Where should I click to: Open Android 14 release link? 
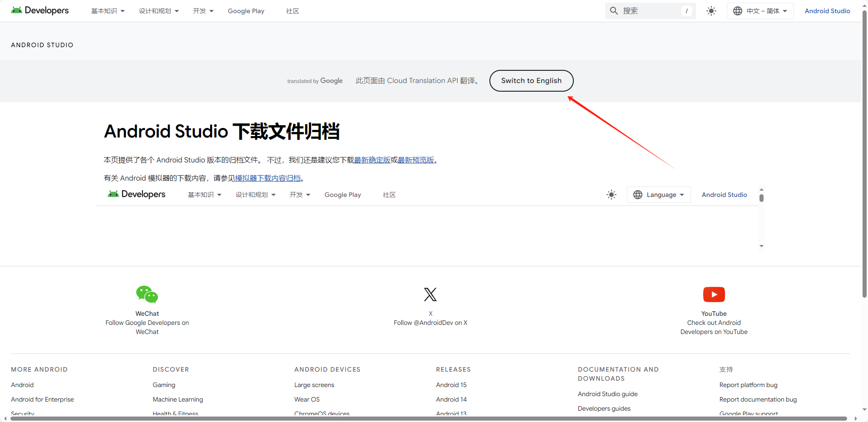pos(451,399)
